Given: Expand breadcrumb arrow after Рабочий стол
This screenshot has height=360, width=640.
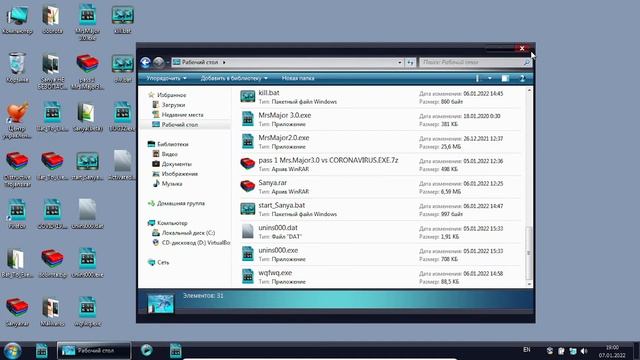Looking at the screenshot, I should [224, 62].
